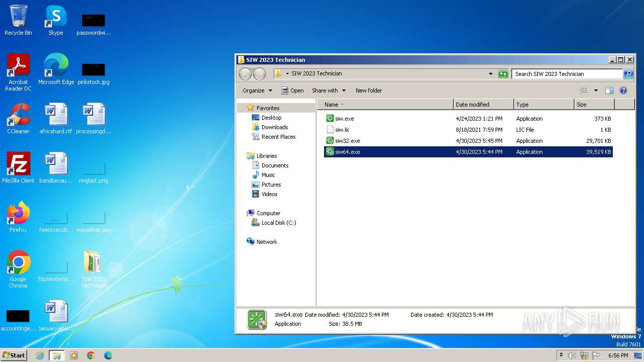
Task: Select Network in navigation pane
Action: 267,242
